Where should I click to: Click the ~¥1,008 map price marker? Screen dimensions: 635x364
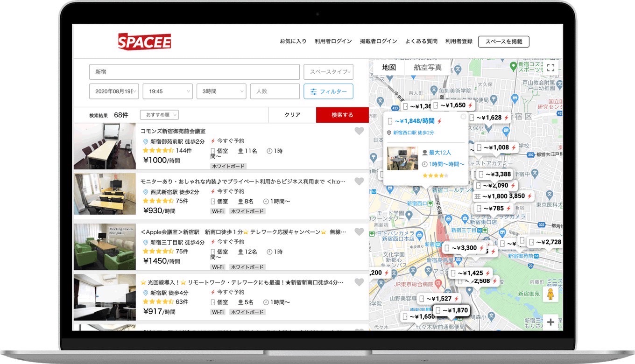click(x=496, y=147)
